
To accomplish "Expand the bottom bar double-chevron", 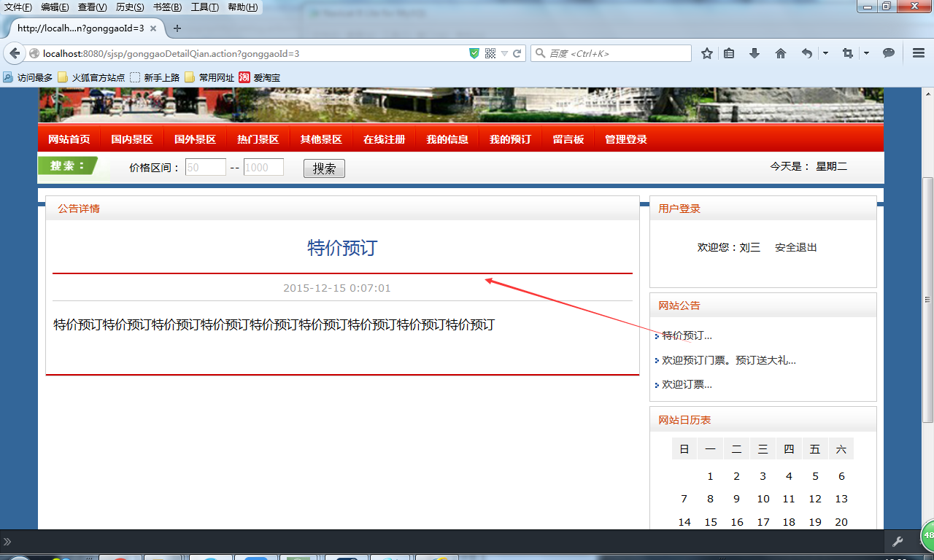I will click(7, 542).
